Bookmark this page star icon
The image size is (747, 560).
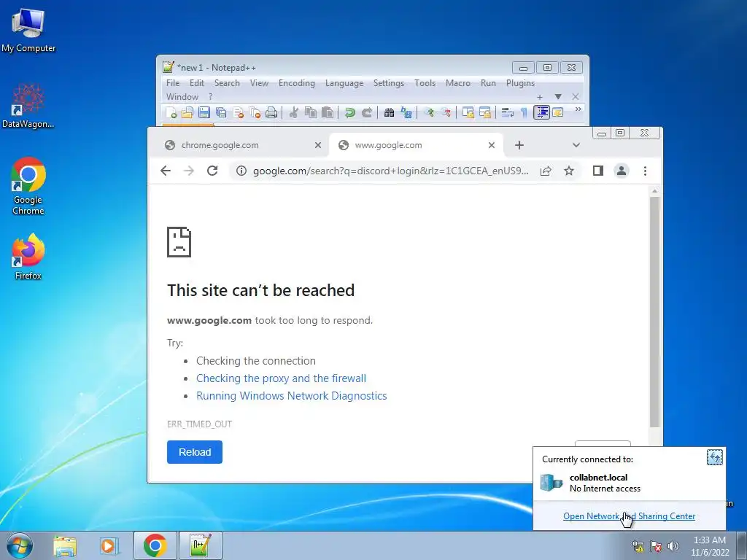pyautogui.click(x=569, y=171)
